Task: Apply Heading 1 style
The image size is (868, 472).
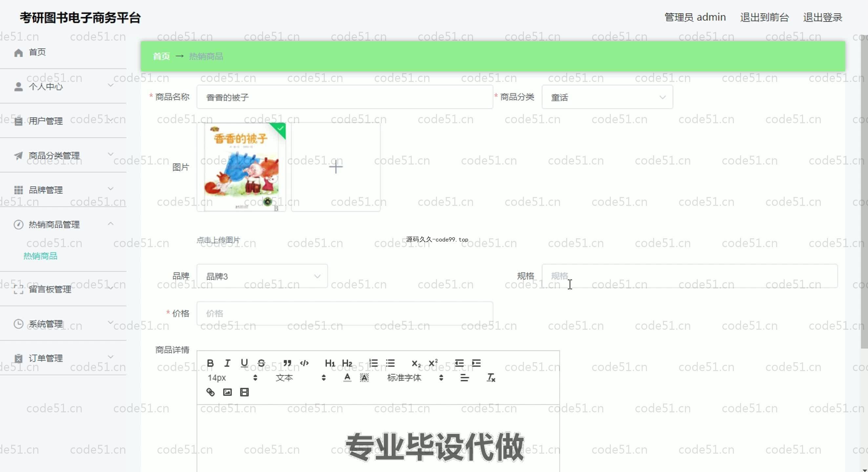Action: click(x=330, y=363)
